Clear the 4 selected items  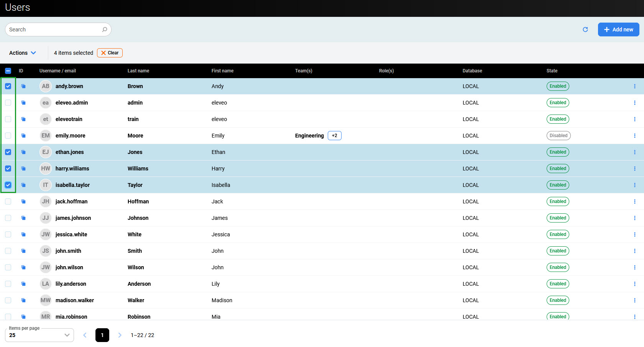(110, 53)
